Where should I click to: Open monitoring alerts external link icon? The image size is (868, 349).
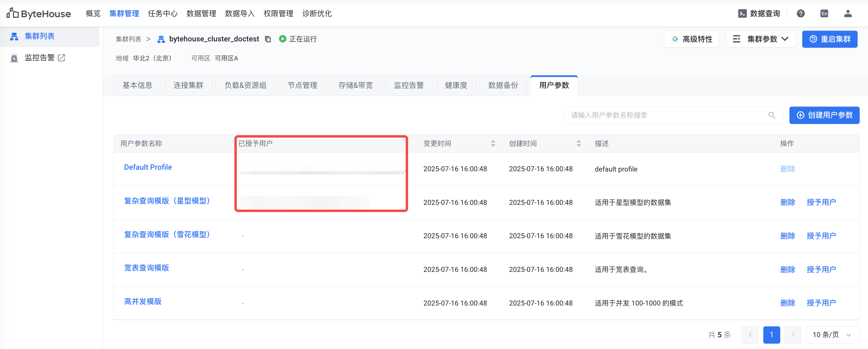[x=61, y=58]
